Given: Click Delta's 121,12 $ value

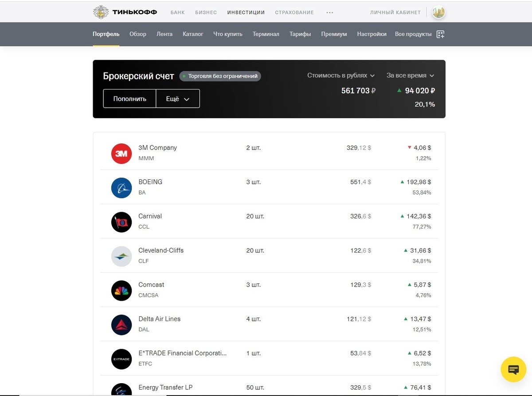Looking at the screenshot, I should 359,319.
